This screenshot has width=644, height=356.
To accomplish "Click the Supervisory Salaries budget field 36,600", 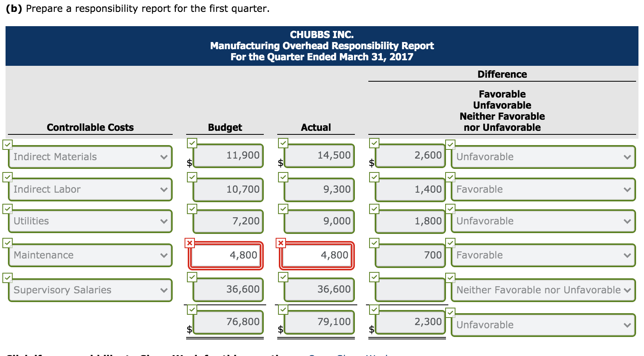I will (228, 290).
